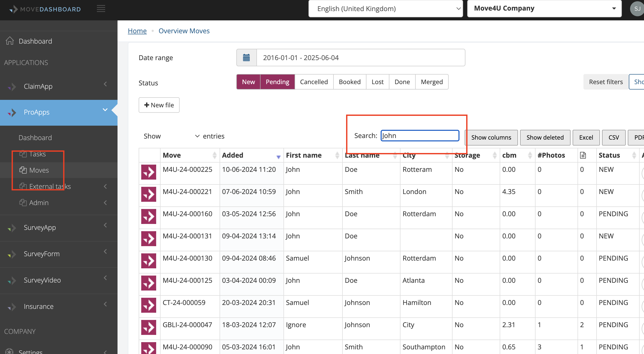Click the Dashboard home icon

10,41
